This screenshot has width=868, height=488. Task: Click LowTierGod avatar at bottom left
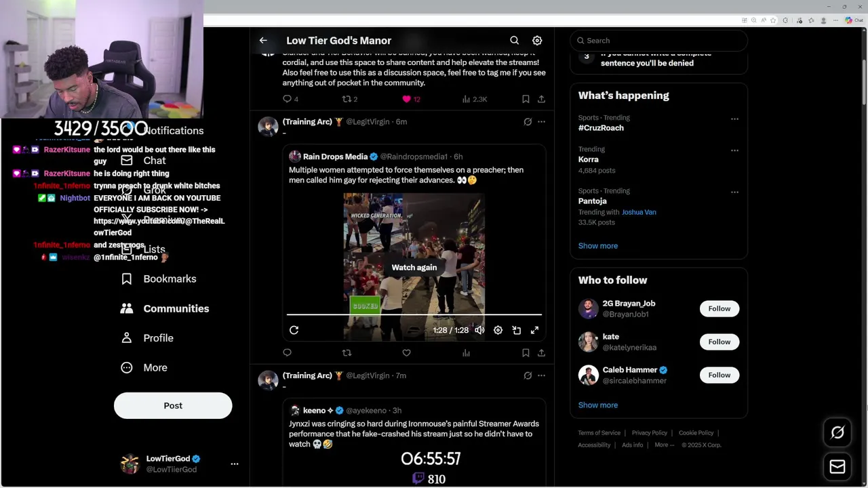(x=130, y=464)
